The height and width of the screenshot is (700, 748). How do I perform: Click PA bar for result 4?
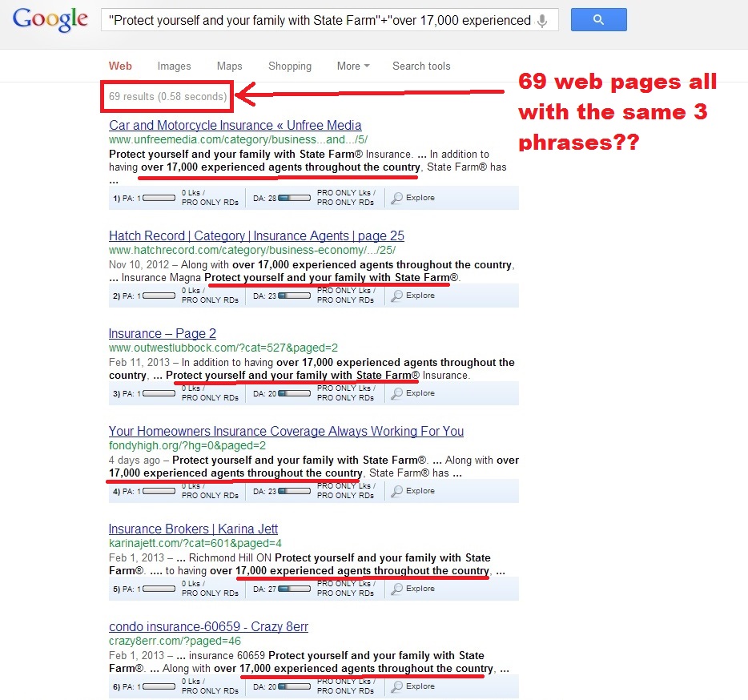(x=159, y=491)
